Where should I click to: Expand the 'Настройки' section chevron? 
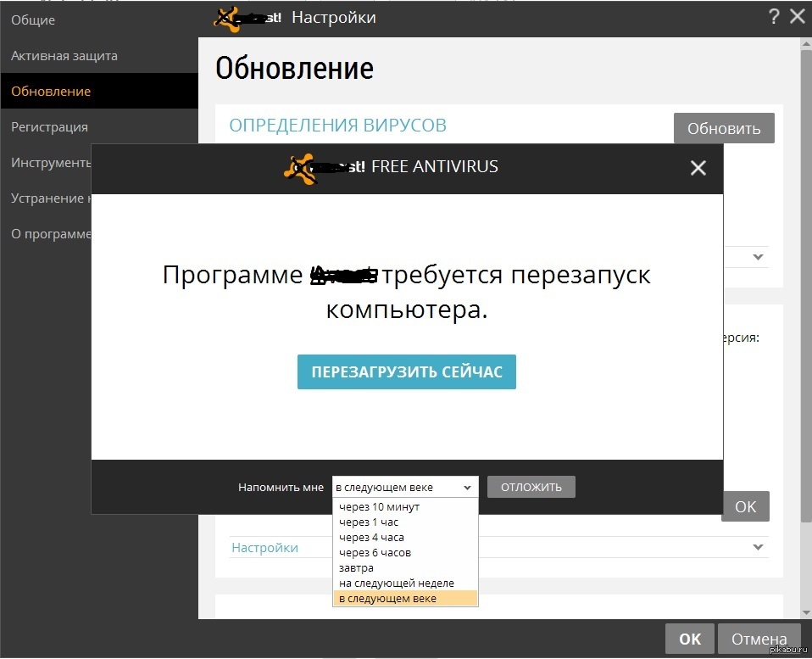[758, 547]
